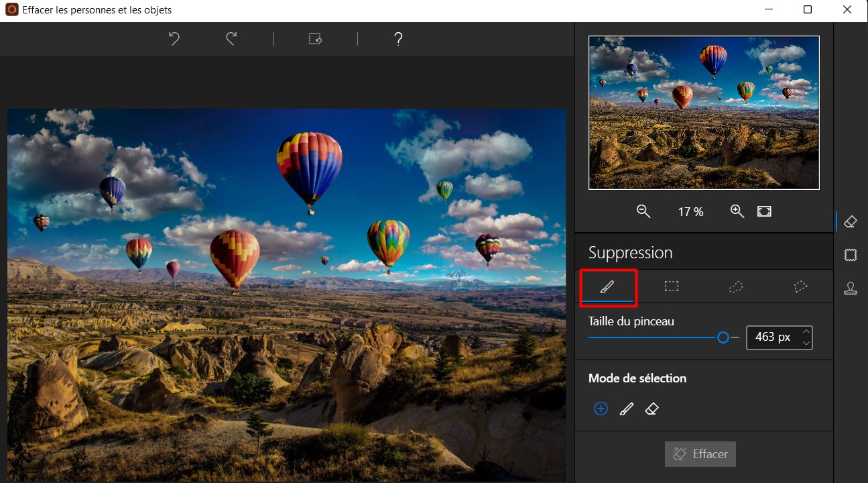Click the application icon in the title bar
Image resolution: width=868 pixels, height=483 pixels.
click(11, 10)
